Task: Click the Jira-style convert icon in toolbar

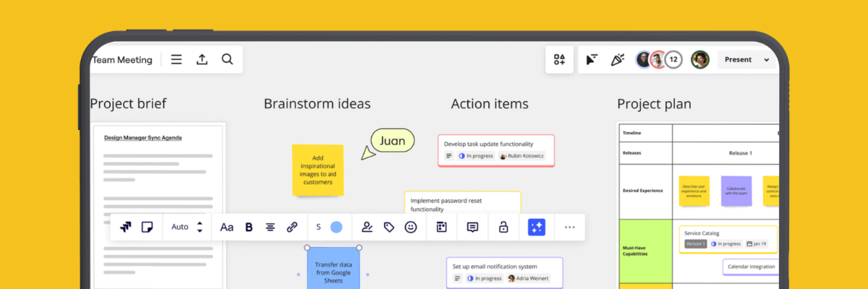Action: pyautogui.click(x=126, y=227)
